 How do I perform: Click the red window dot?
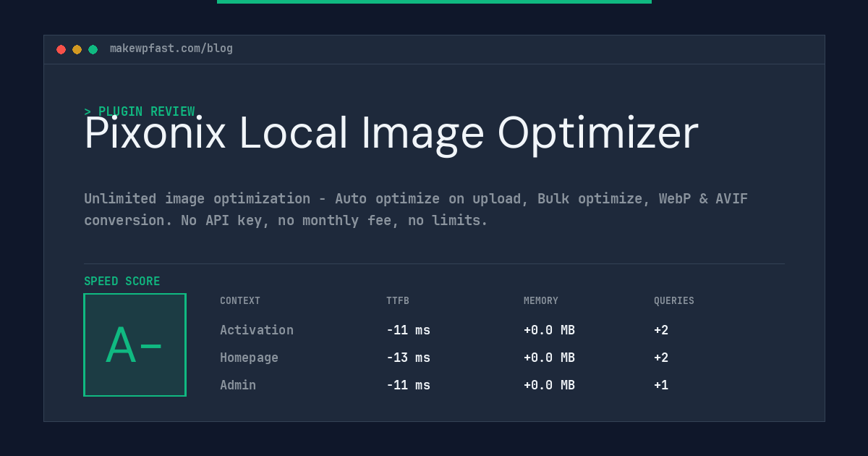(x=61, y=49)
